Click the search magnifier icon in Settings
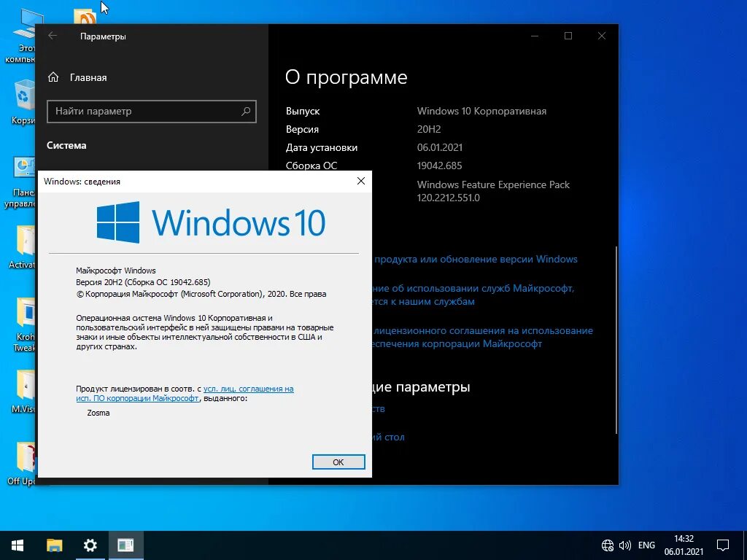Viewport: 747px width, 560px height. point(246,112)
